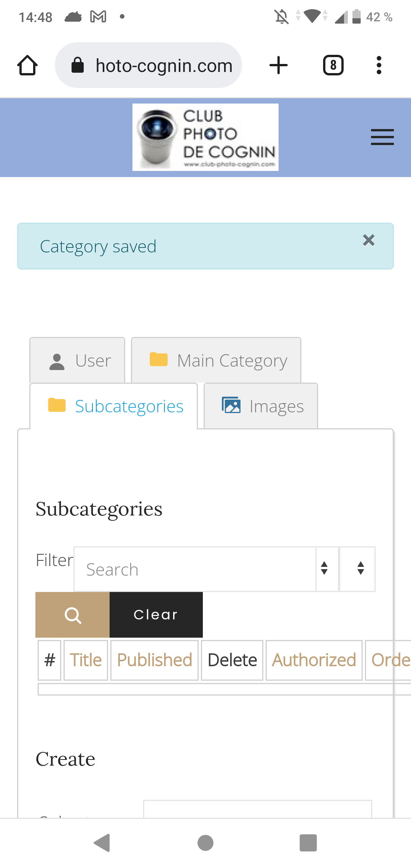Tap the browser home icon

pos(27,65)
